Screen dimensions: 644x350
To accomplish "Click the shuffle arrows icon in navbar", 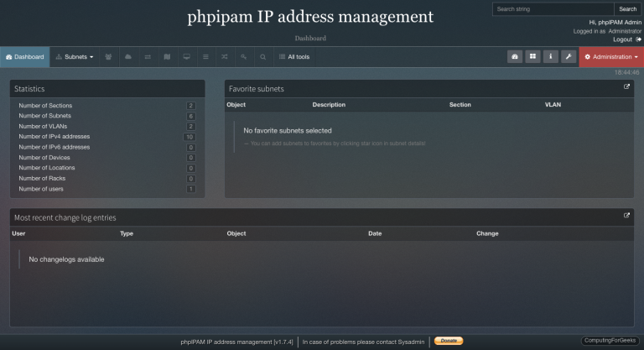I will coord(225,57).
